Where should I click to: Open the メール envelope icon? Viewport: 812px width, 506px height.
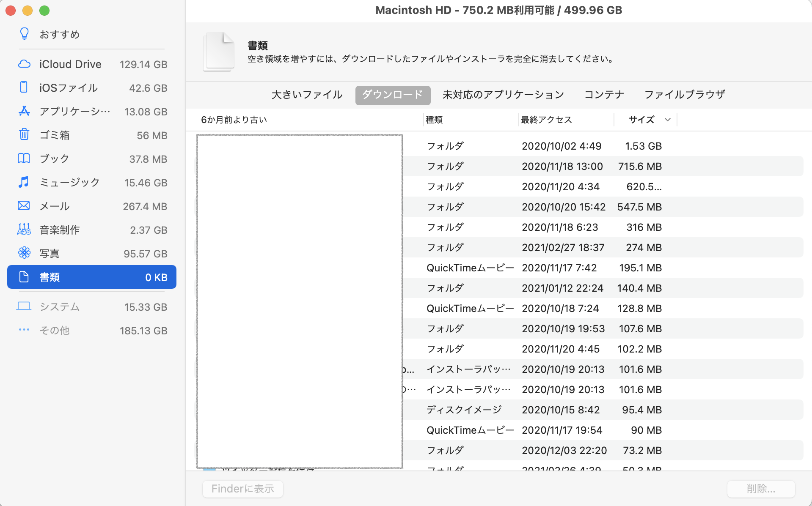coord(24,206)
